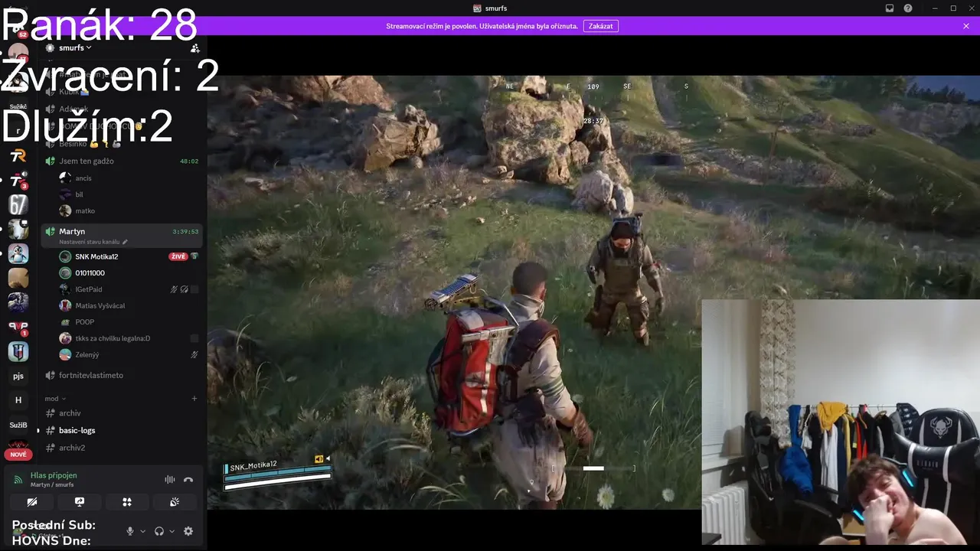The height and width of the screenshot is (551, 980).
Task: Open the inbox icon in title bar
Action: pyautogui.click(x=890, y=8)
